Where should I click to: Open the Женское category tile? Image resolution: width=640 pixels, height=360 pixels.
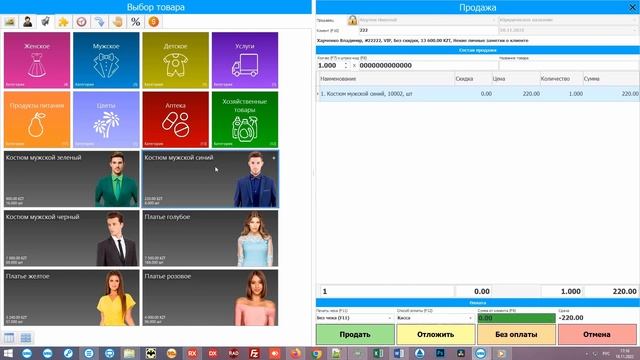[37, 60]
